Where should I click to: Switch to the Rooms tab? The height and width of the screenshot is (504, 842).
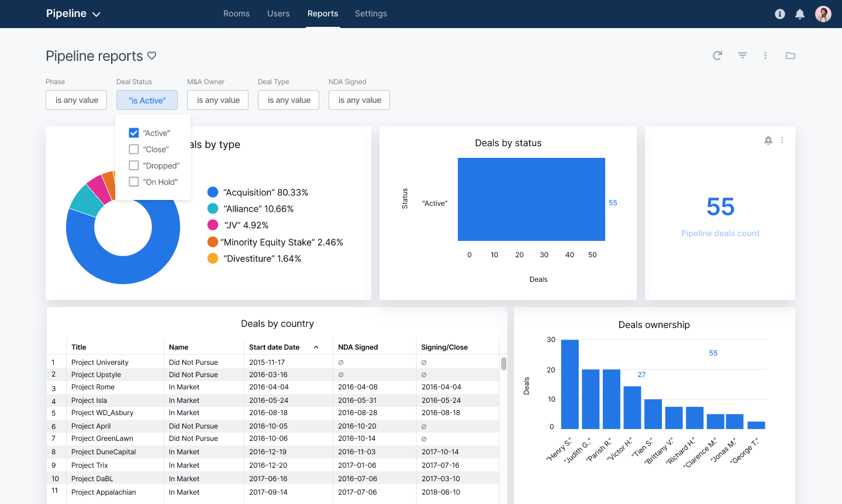[236, 13]
